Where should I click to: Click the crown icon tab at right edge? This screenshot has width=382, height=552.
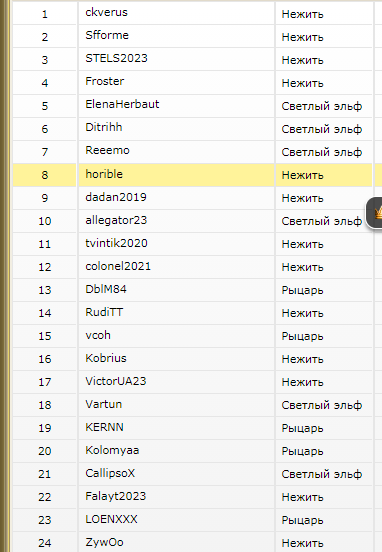pos(375,213)
